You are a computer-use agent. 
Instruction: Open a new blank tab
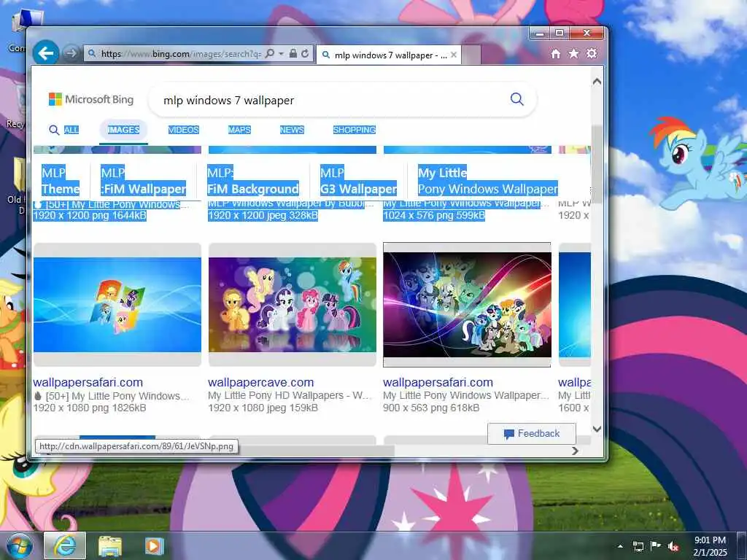coord(471,55)
